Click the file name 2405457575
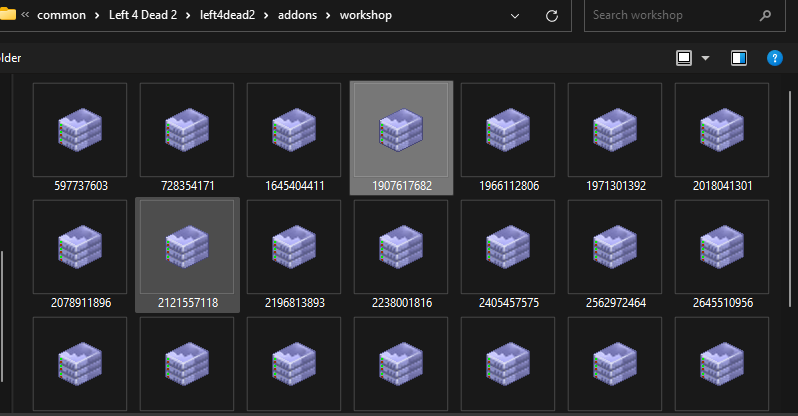Screen dimensions: 798x416 (509, 303)
